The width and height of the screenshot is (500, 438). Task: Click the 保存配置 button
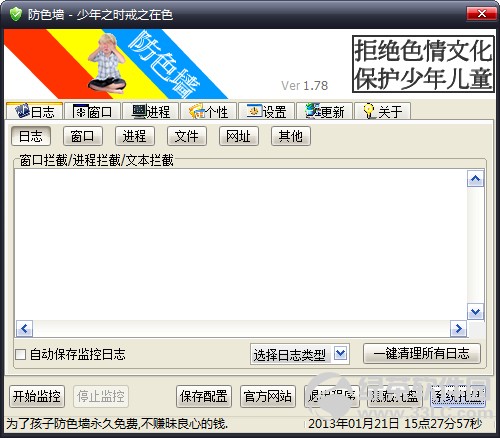coord(204,396)
